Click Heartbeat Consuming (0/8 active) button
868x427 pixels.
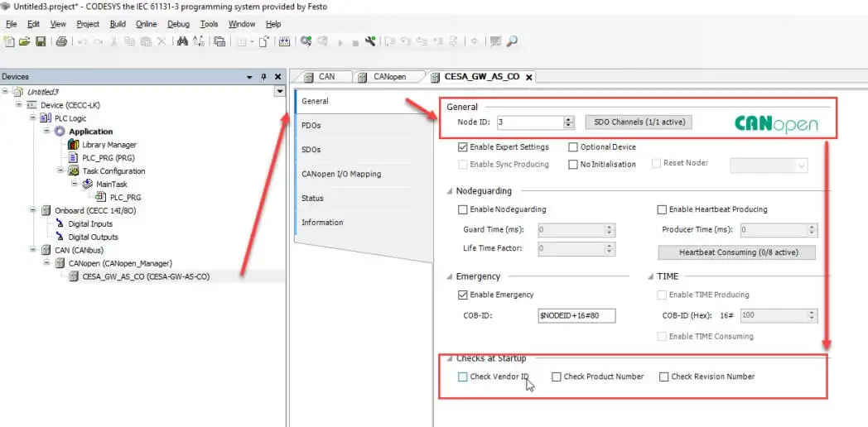(736, 252)
